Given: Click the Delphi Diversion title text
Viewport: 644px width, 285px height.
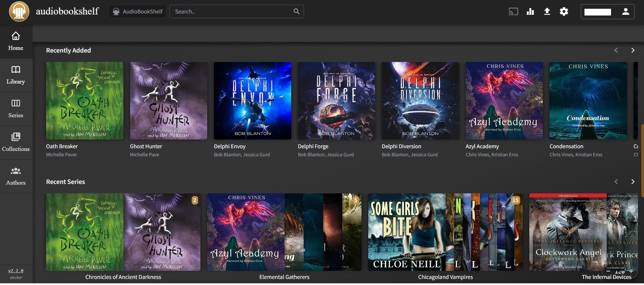Looking at the screenshot, I should pos(402,146).
